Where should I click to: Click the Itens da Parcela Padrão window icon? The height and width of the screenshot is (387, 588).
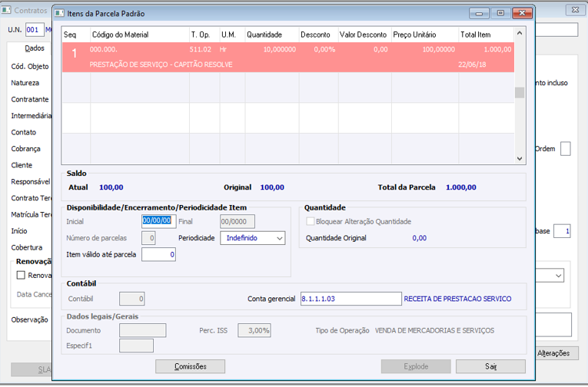coord(59,13)
